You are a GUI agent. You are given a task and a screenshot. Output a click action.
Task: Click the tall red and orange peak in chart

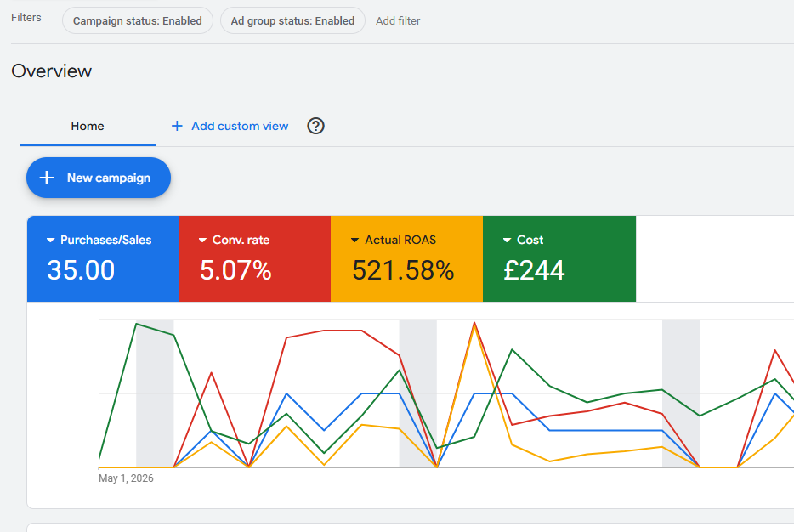pos(474,324)
